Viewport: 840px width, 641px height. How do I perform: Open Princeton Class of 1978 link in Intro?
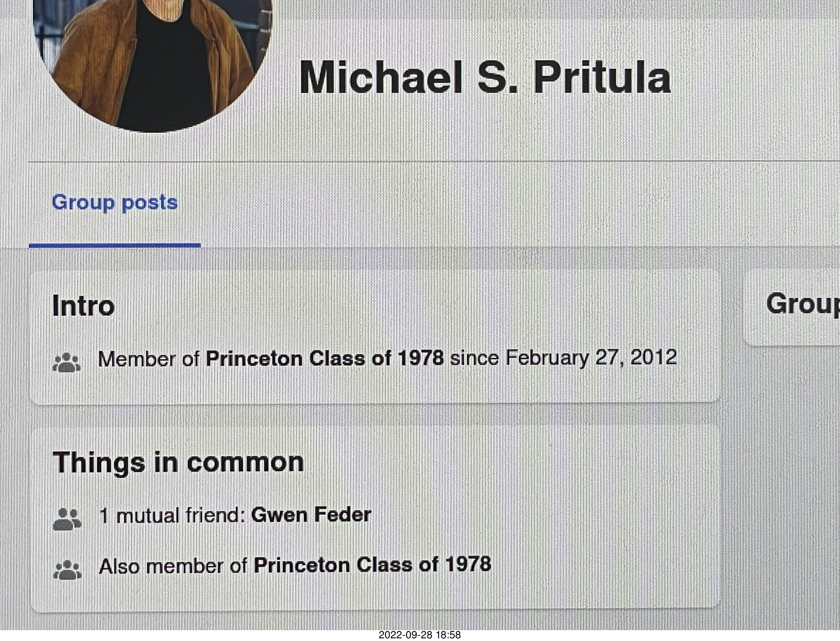(324, 359)
